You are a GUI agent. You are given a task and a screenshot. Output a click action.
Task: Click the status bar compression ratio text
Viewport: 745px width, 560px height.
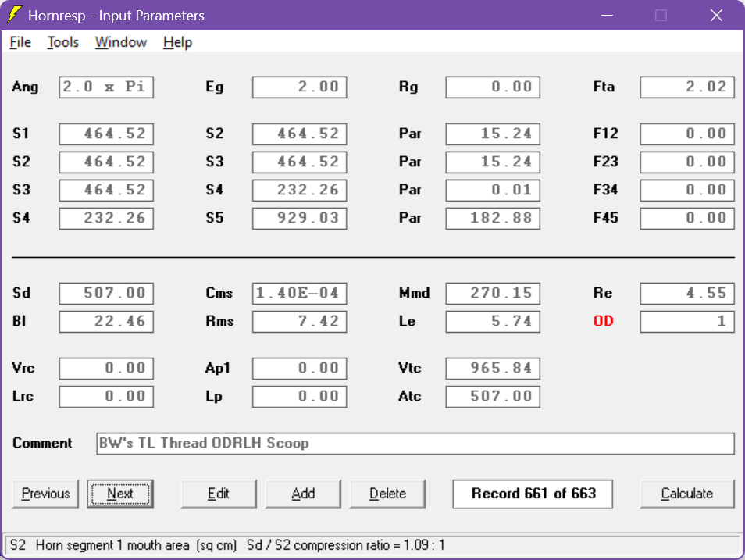[345, 545]
